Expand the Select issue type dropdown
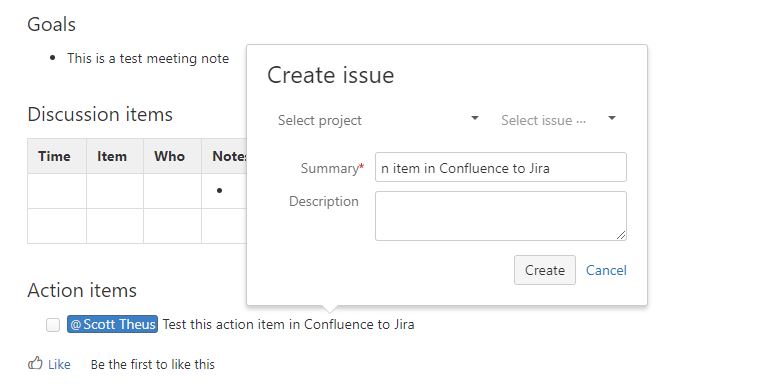Screen dimensions: 775x390 point(559,120)
